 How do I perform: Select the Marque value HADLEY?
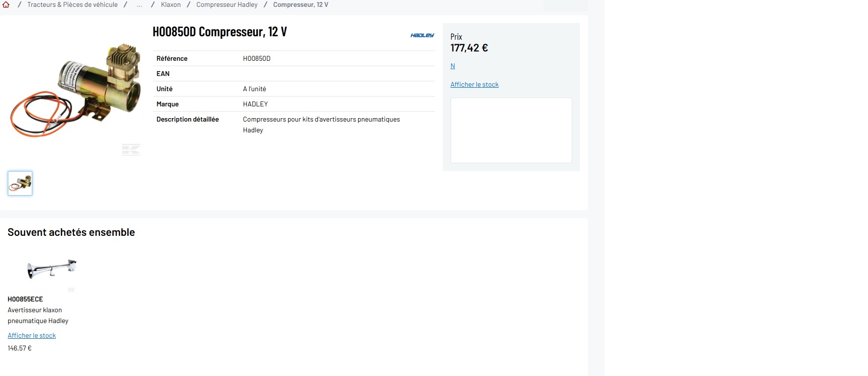255,104
